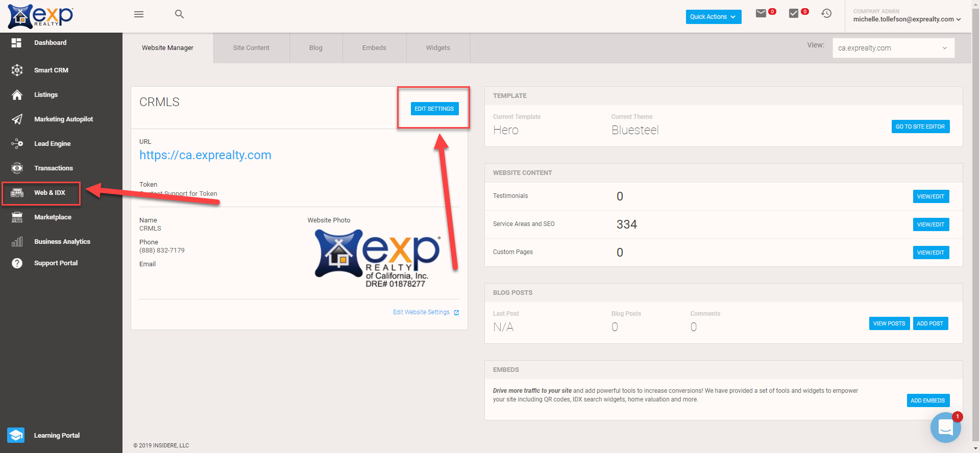Open the search magnifier icon
Image resolution: width=980 pixels, height=453 pixels.
179,14
